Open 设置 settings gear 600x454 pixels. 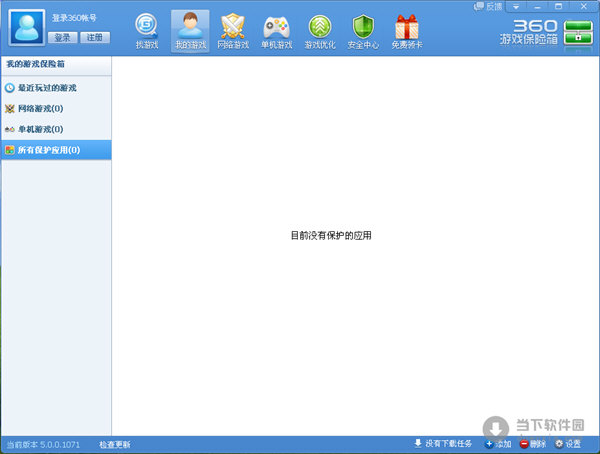pyautogui.click(x=568, y=444)
